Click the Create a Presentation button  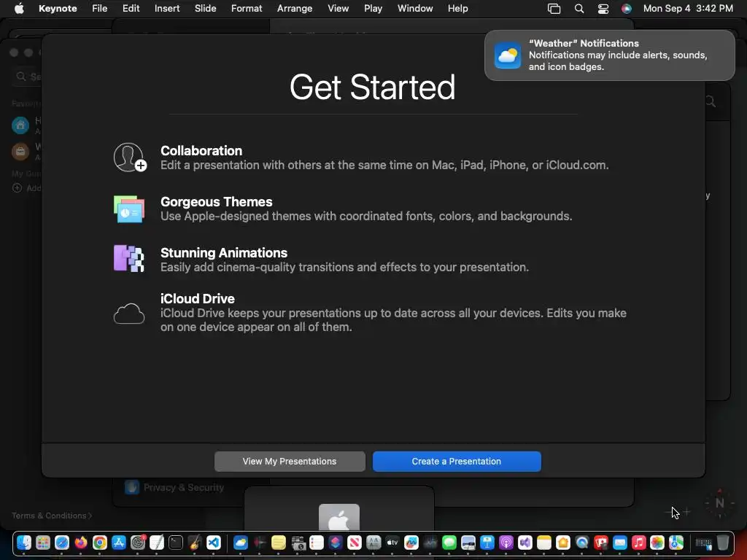(x=457, y=461)
